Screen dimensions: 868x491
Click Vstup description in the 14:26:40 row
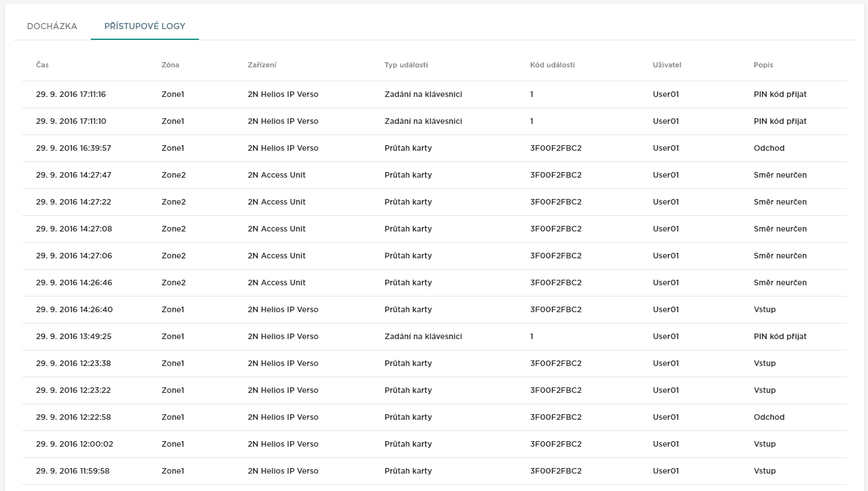pos(765,309)
